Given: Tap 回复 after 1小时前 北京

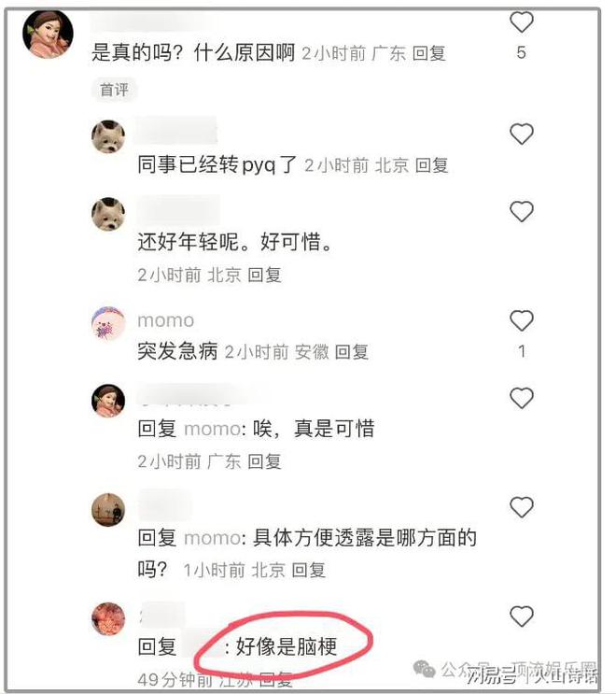Looking at the screenshot, I should click(309, 570).
